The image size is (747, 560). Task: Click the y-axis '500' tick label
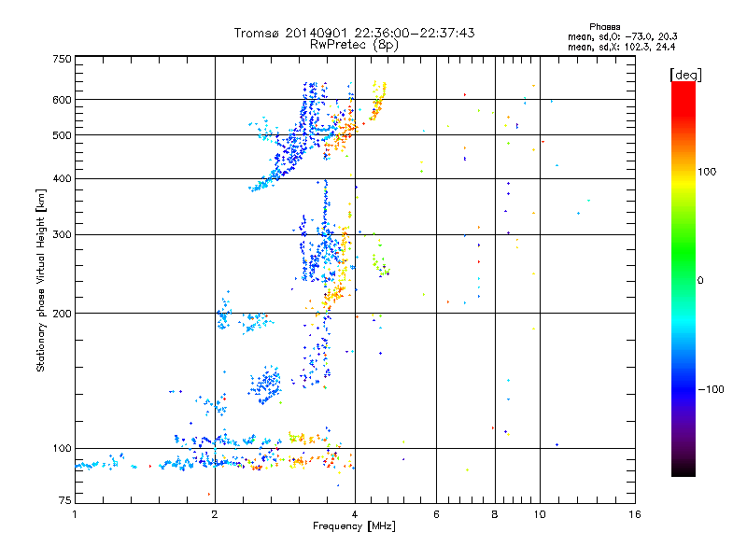[62, 135]
